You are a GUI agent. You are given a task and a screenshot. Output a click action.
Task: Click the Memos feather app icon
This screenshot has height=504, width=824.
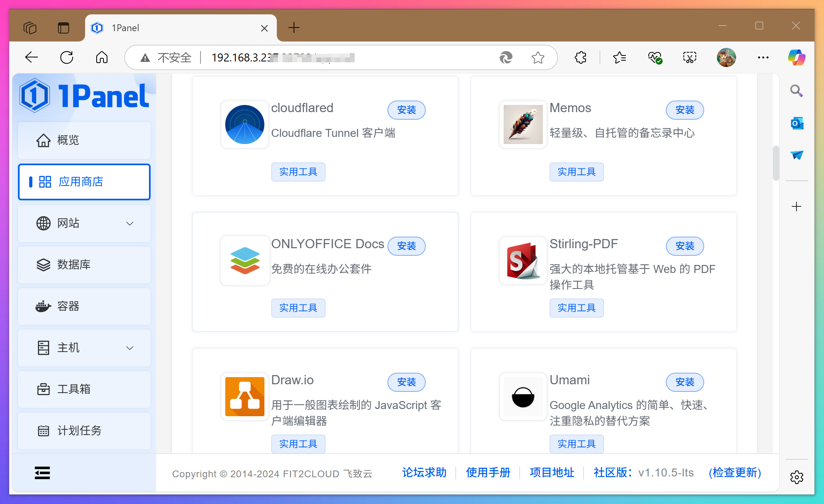pos(523,124)
